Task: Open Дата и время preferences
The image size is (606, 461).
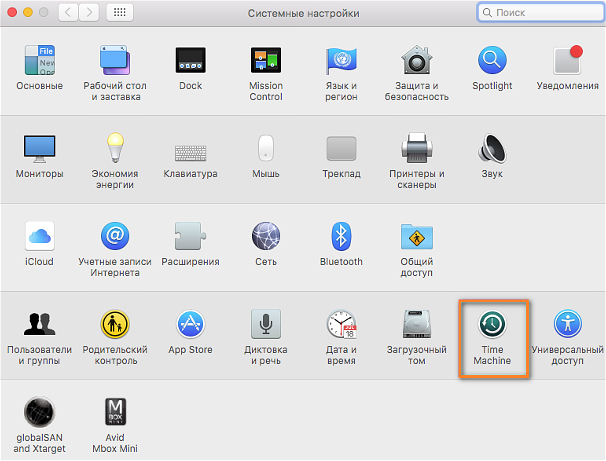Action: point(341,325)
